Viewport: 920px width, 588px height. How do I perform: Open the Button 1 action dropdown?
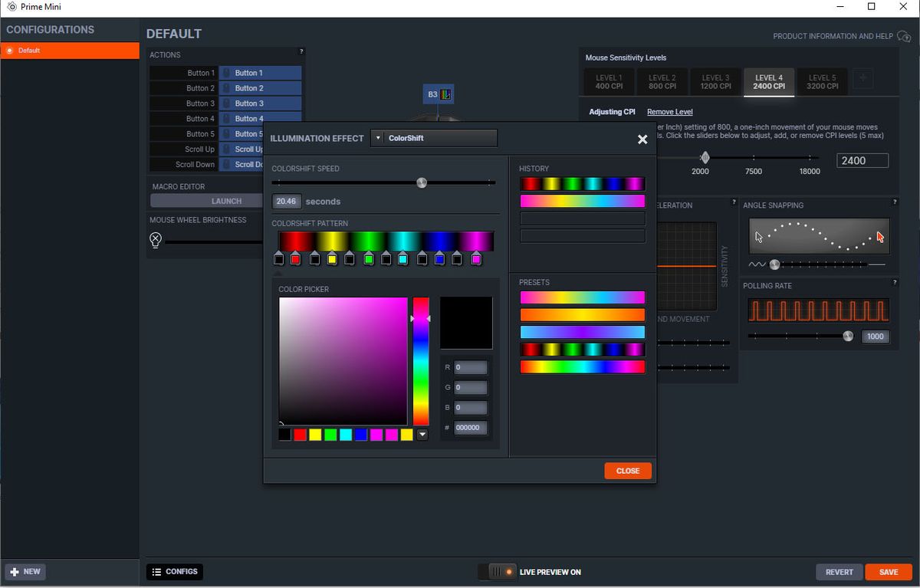(260, 73)
